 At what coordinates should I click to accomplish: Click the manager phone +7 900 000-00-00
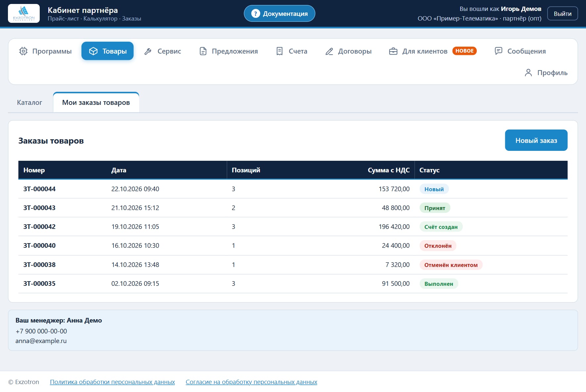(x=41, y=331)
